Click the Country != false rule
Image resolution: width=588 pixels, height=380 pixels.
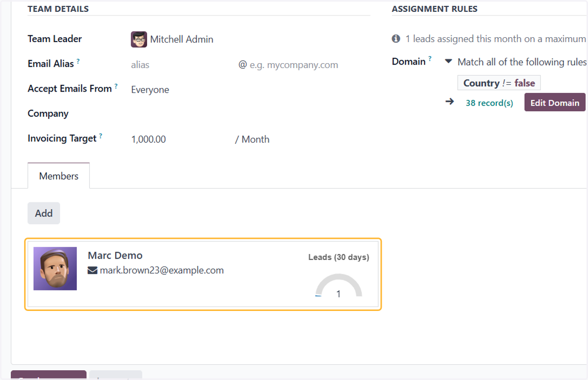click(499, 83)
